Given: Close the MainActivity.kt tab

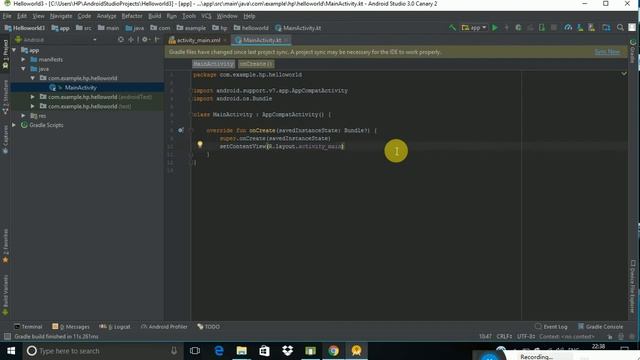Looking at the screenshot, I should pos(287,40).
